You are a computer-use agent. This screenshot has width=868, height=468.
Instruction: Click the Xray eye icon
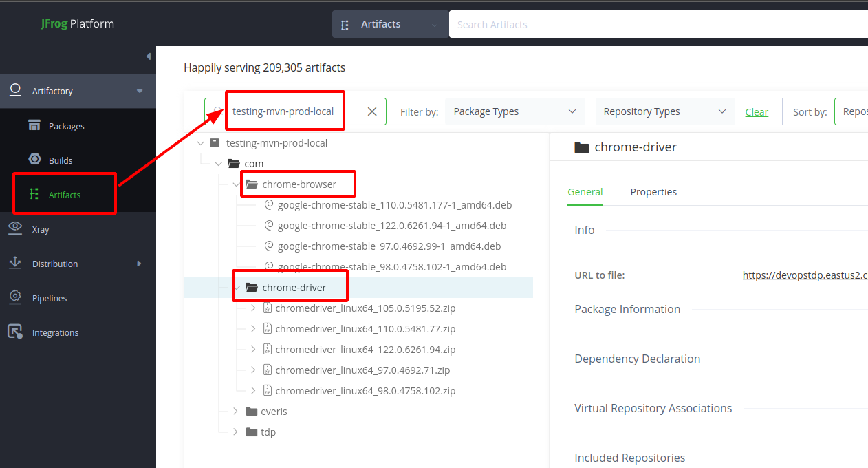tap(14, 228)
